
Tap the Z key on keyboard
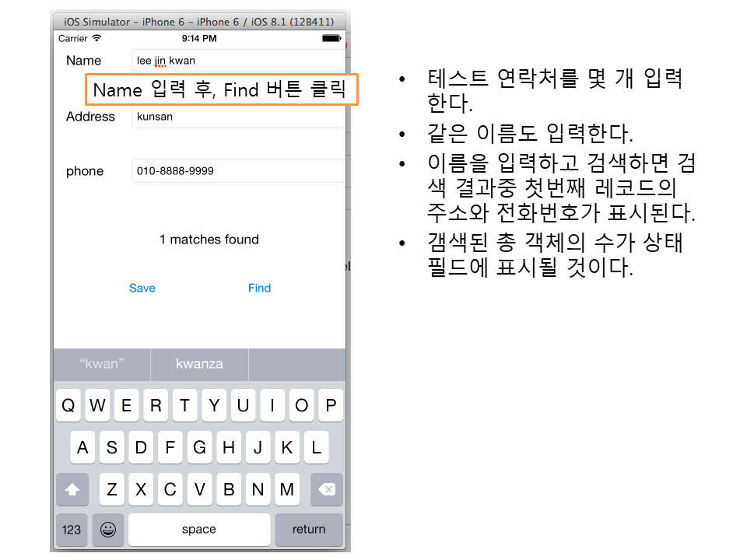pos(112,489)
